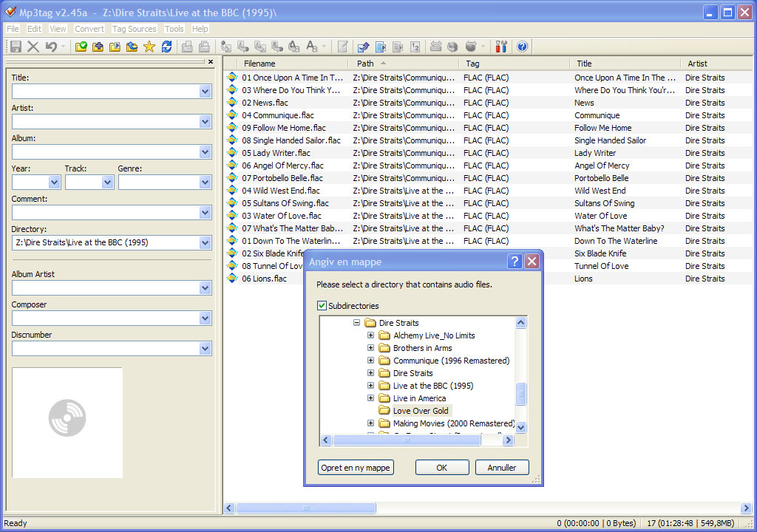The image size is (757, 532).
Task: Click the file list's horizontal scrollbar thumb
Action: pos(305,508)
